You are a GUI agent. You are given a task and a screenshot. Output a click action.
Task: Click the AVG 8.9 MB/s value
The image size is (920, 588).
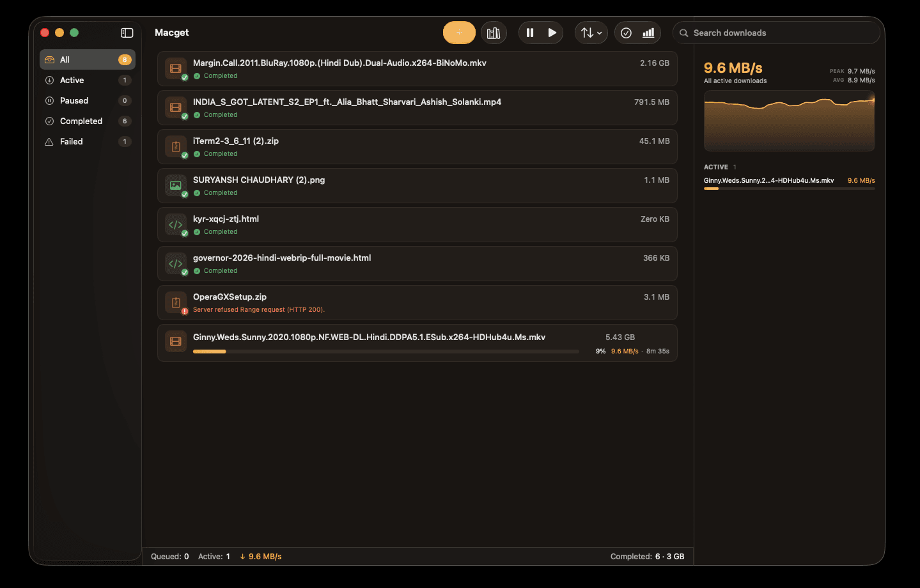point(854,80)
